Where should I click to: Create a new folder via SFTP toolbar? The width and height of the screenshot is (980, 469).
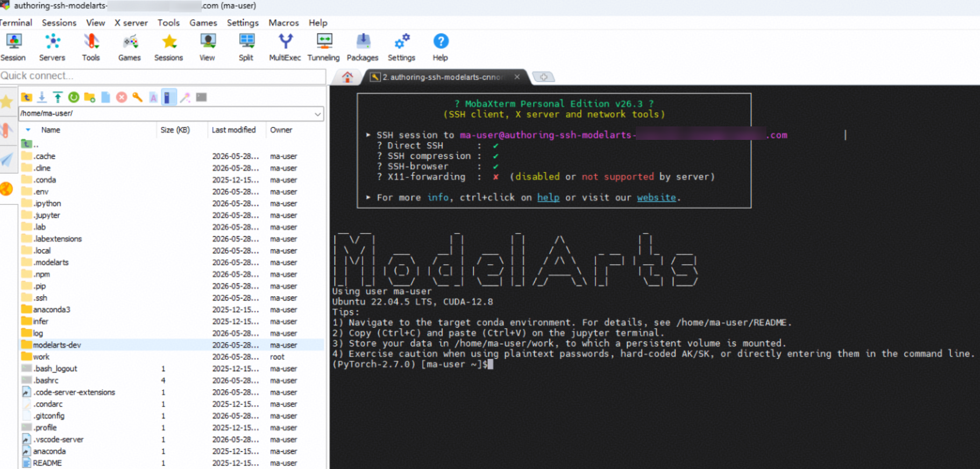click(90, 97)
